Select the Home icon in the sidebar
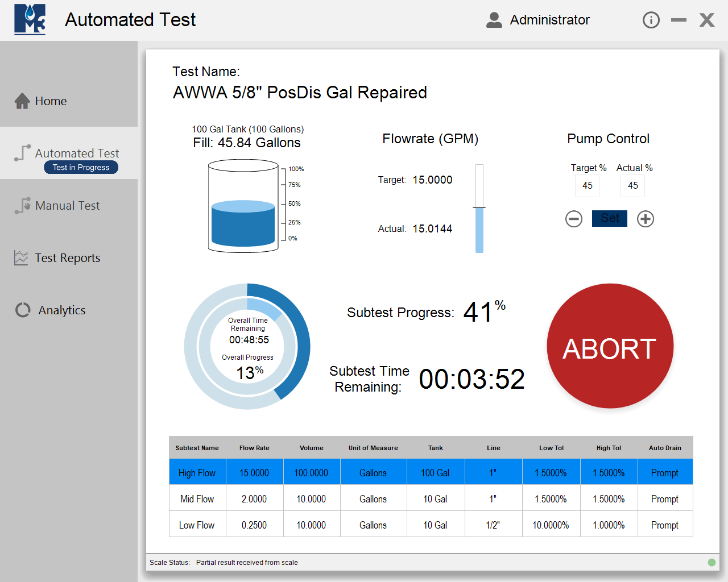 click(x=21, y=100)
